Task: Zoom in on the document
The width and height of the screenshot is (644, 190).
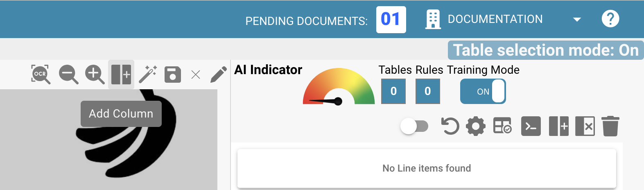Action: tap(95, 75)
